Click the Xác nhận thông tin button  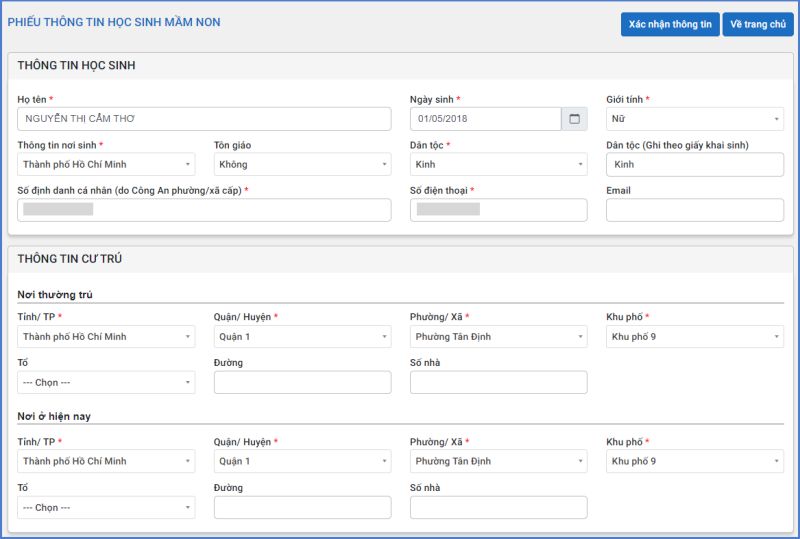pyautogui.click(x=670, y=25)
